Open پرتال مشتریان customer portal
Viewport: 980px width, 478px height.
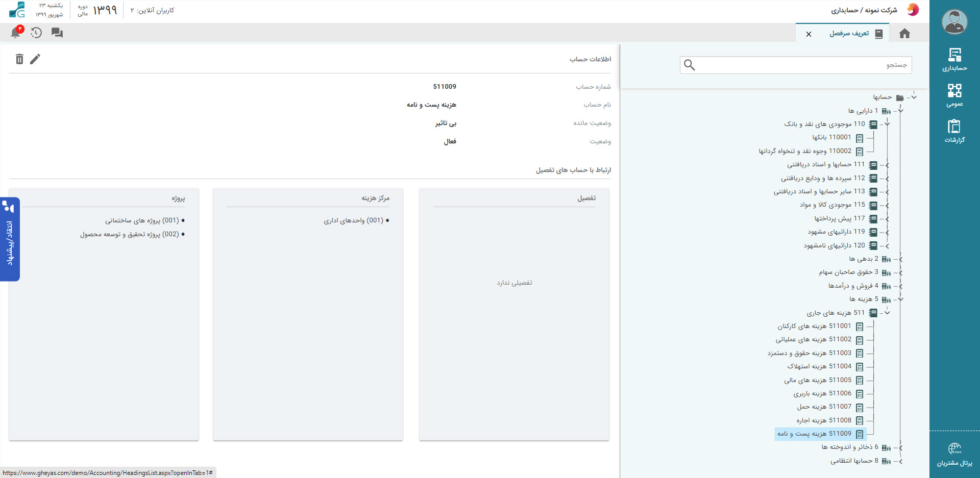[x=954, y=455]
